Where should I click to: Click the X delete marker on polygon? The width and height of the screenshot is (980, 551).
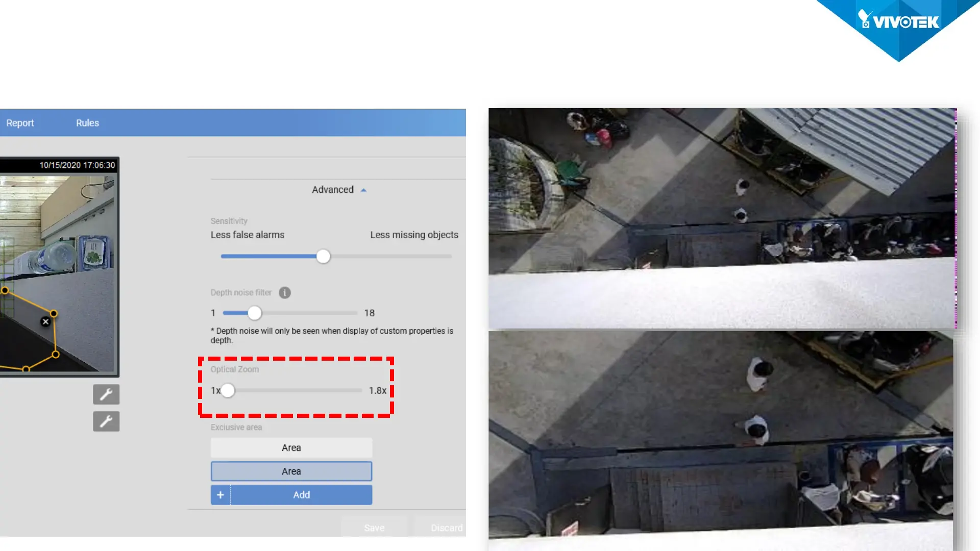click(45, 322)
